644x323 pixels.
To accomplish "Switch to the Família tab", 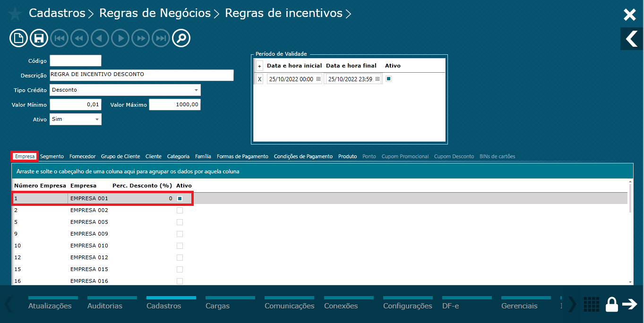I will click(203, 156).
